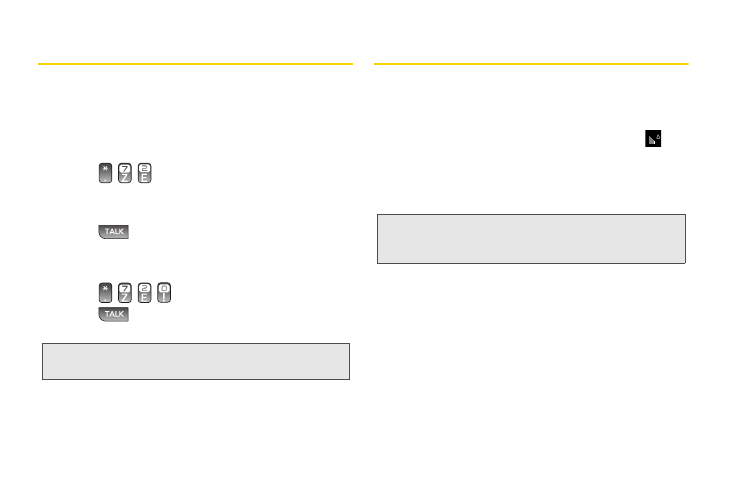
Task: Click the digit 2 on the upper 2E key
Action: pos(145,168)
